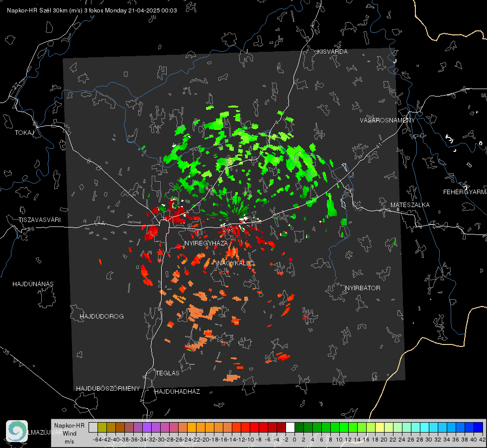Image resolution: width=487 pixels, height=448 pixels.
Task: Click the MÁTÉSZALKA city label
Action: [x=410, y=205]
